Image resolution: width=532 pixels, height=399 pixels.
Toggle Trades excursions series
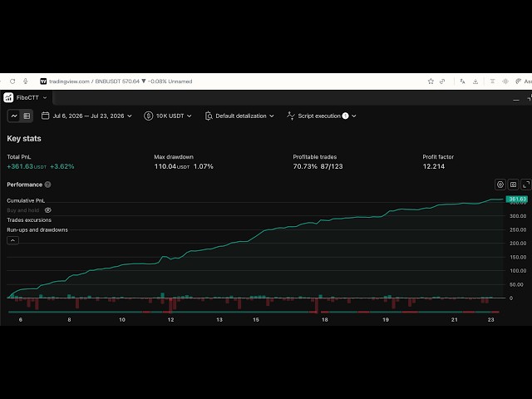[29, 220]
